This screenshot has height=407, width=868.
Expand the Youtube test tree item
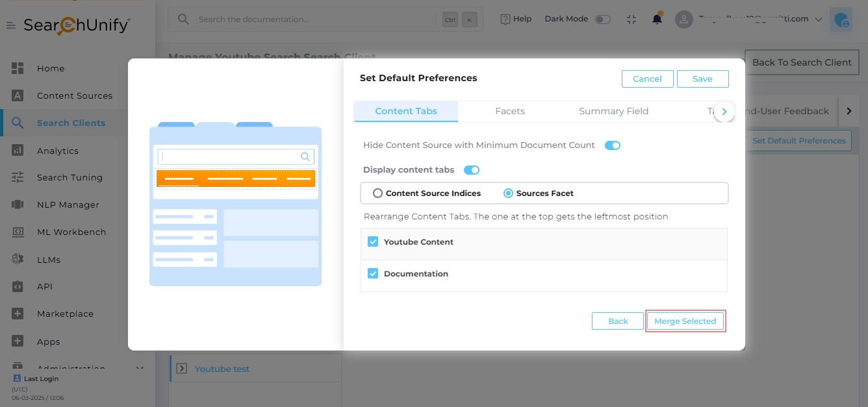coord(181,369)
